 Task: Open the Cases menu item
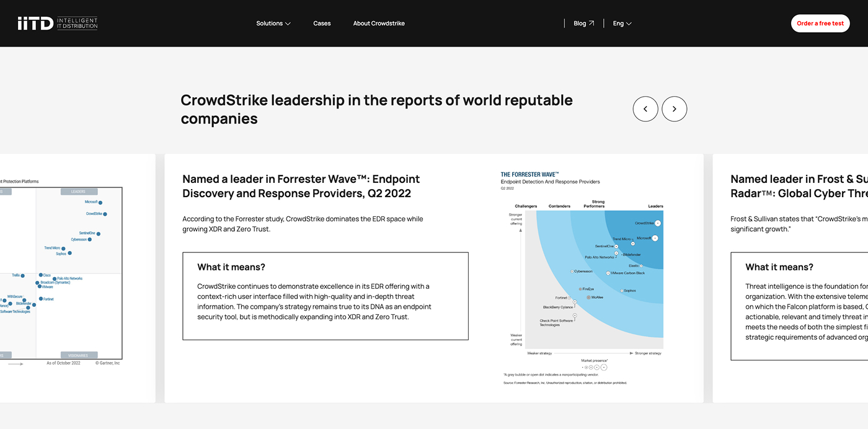pyautogui.click(x=322, y=24)
